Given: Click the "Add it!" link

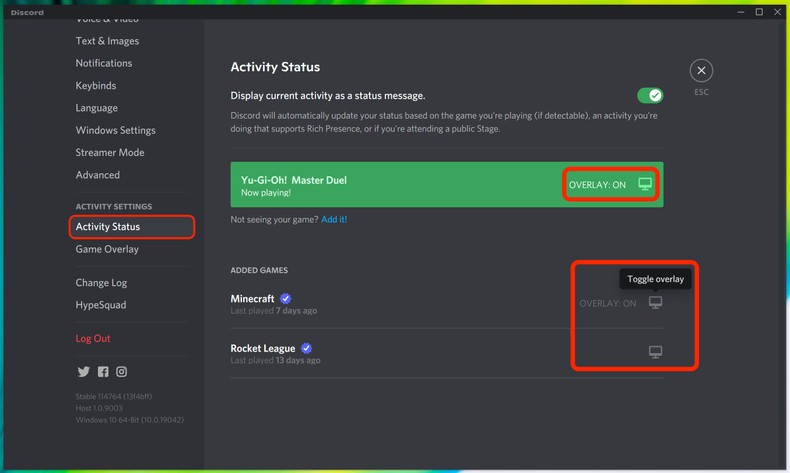Looking at the screenshot, I should tap(334, 220).
